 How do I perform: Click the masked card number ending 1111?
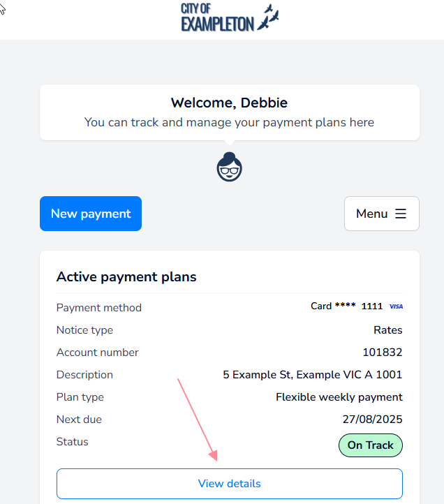point(347,306)
